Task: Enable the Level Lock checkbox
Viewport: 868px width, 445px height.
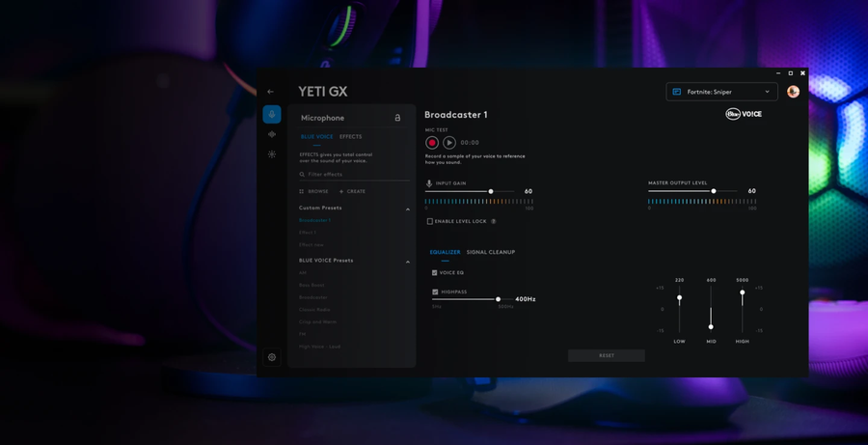Action: tap(429, 221)
